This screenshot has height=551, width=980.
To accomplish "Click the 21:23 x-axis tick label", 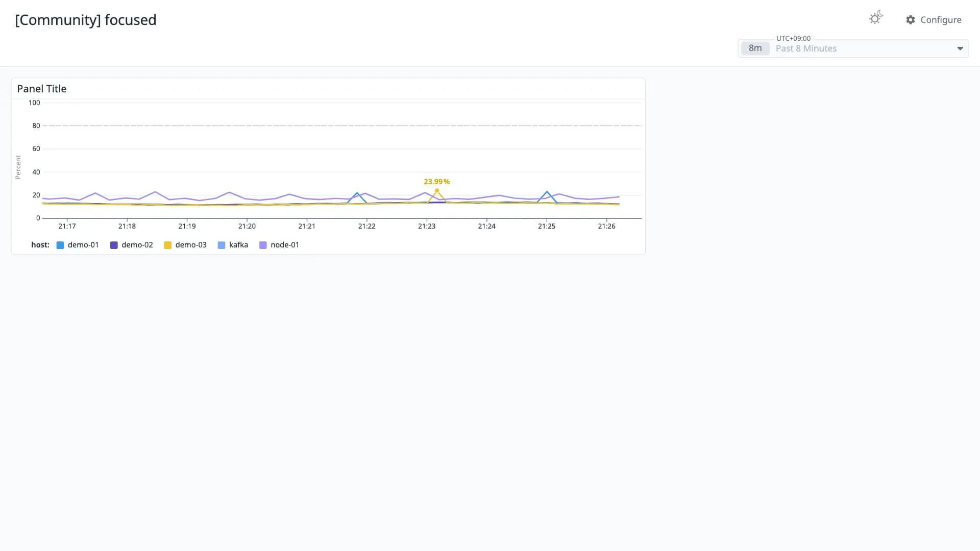I will [x=427, y=226].
